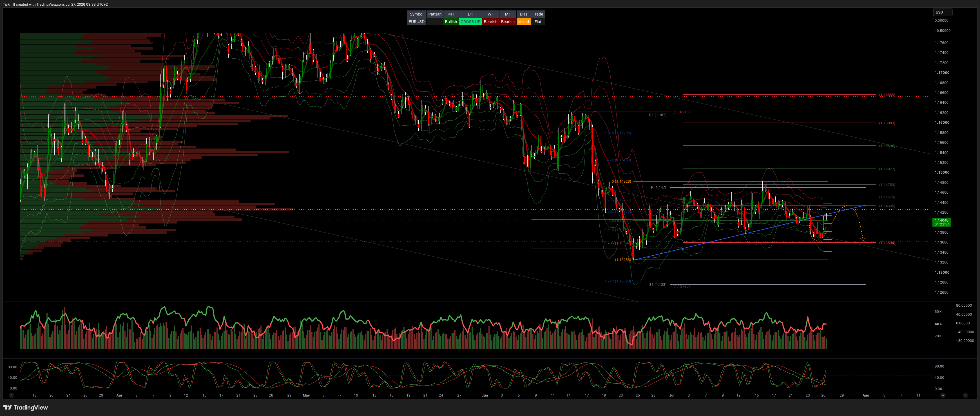Click the 1.16000 price axis label
This screenshot has height=416, width=980.
(942, 122)
